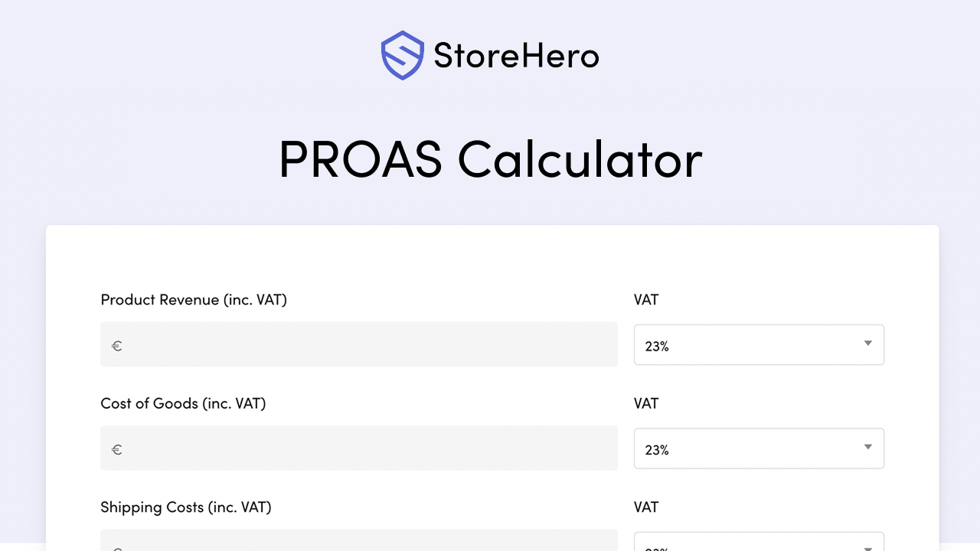Click the Product Revenue (inc. VAT) label
The width and height of the screenshot is (980, 551).
pyautogui.click(x=194, y=299)
